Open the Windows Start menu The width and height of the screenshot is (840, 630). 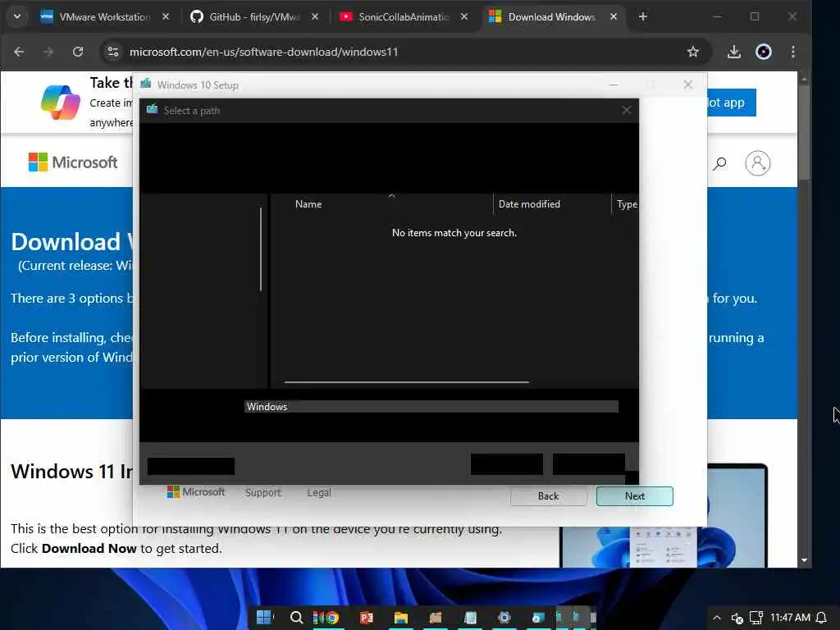click(264, 617)
